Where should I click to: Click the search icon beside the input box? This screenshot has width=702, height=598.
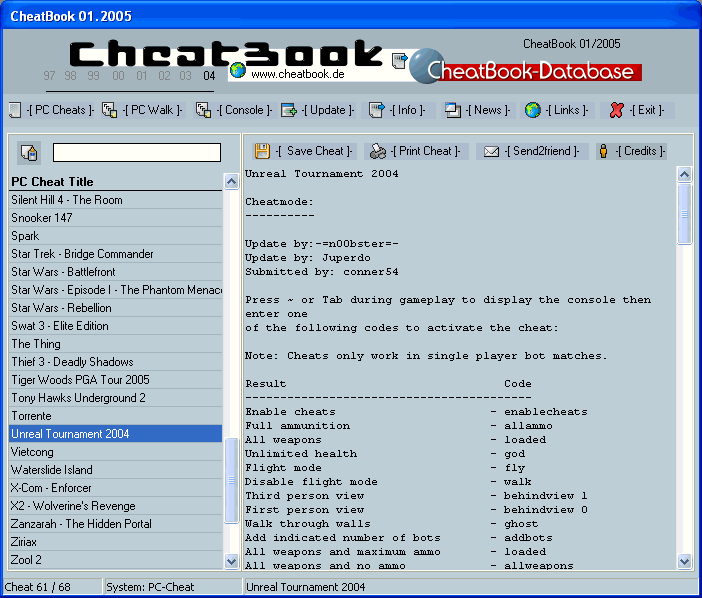(29, 152)
